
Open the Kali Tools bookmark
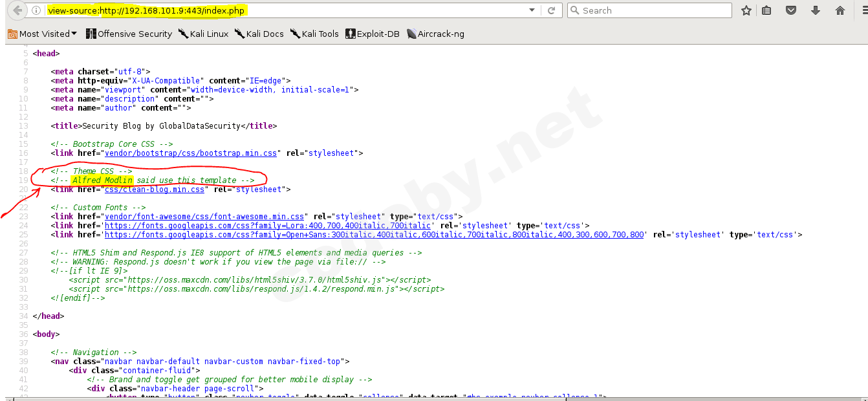(x=315, y=34)
